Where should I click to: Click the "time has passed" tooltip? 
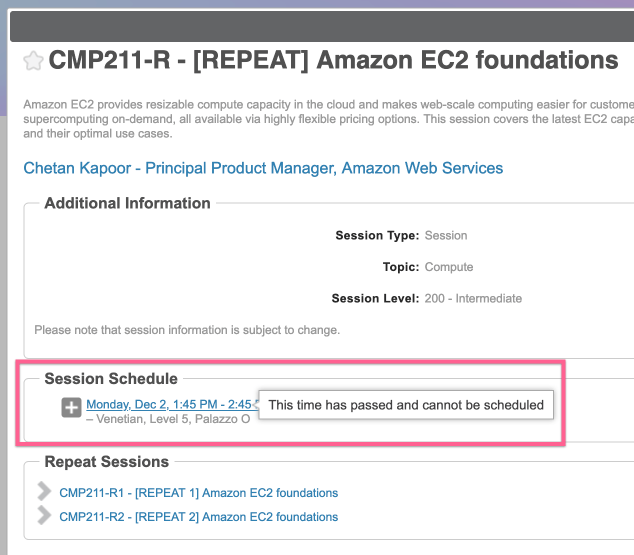[x=406, y=405]
